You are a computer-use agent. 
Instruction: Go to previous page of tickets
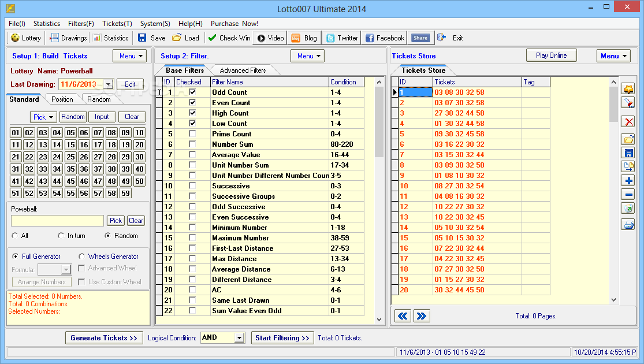403,316
